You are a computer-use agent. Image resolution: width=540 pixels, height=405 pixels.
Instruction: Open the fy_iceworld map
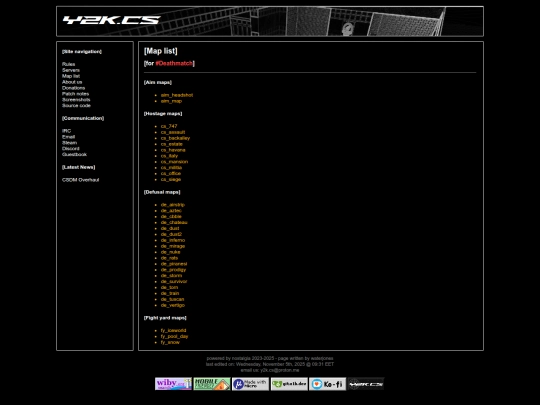(x=173, y=331)
